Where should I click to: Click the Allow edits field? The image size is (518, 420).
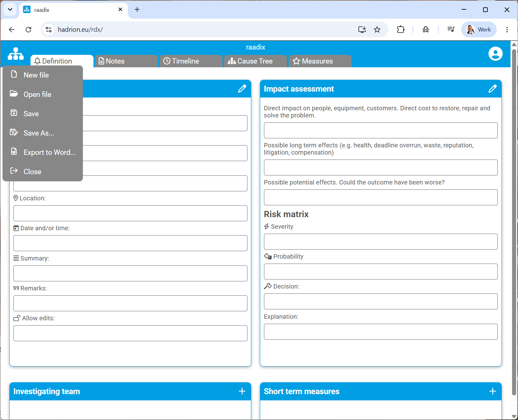pyautogui.click(x=130, y=333)
